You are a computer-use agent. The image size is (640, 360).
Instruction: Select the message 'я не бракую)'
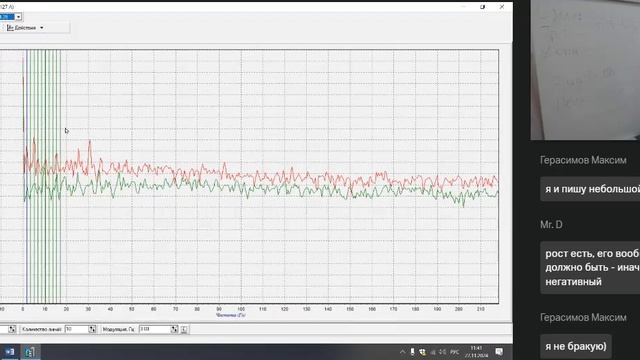[x=576, y=346]
